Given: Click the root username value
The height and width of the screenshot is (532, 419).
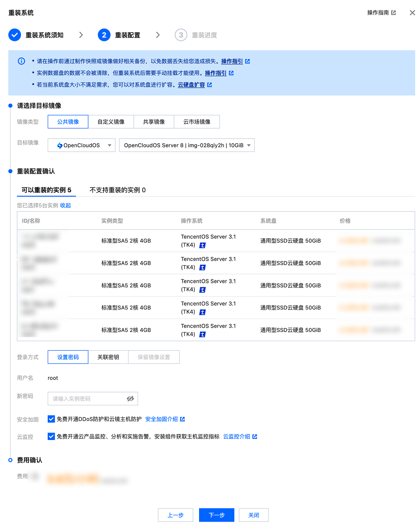Looking at the screenshot, I should click(53, 378).
